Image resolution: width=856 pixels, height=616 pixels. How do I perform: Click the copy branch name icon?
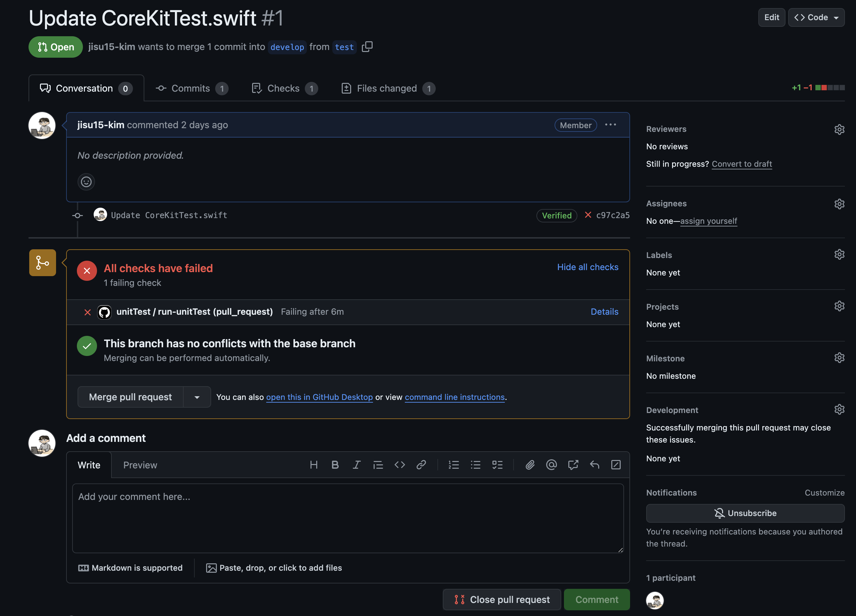[x=367, y=47]
